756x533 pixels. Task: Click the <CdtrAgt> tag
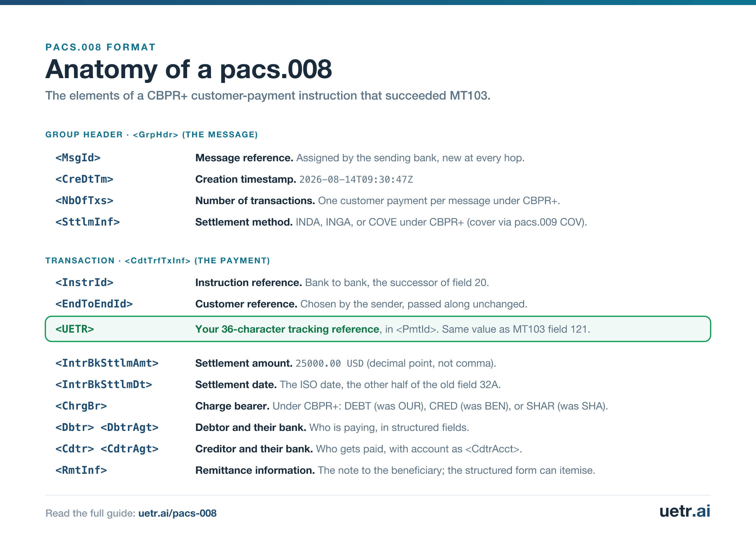(129, 449)
